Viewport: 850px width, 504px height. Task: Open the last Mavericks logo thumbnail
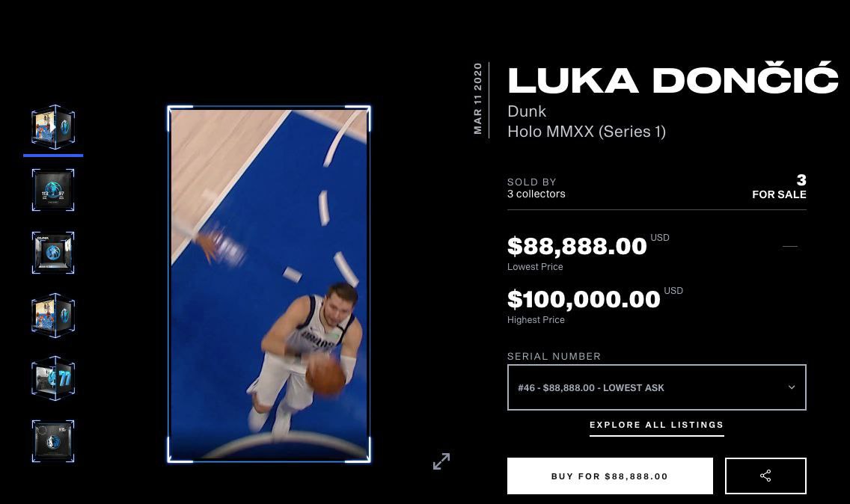pyautogui.click(x=53, y=441)
